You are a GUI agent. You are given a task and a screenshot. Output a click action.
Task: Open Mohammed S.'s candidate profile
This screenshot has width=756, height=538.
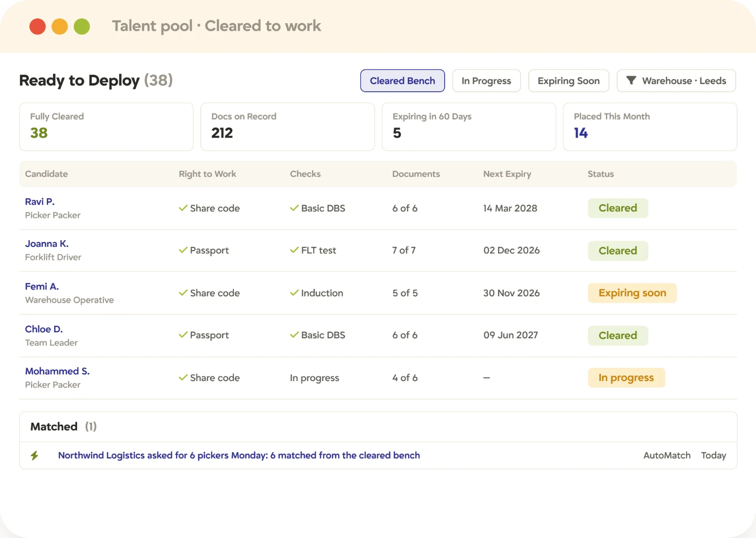coord(57,371)
